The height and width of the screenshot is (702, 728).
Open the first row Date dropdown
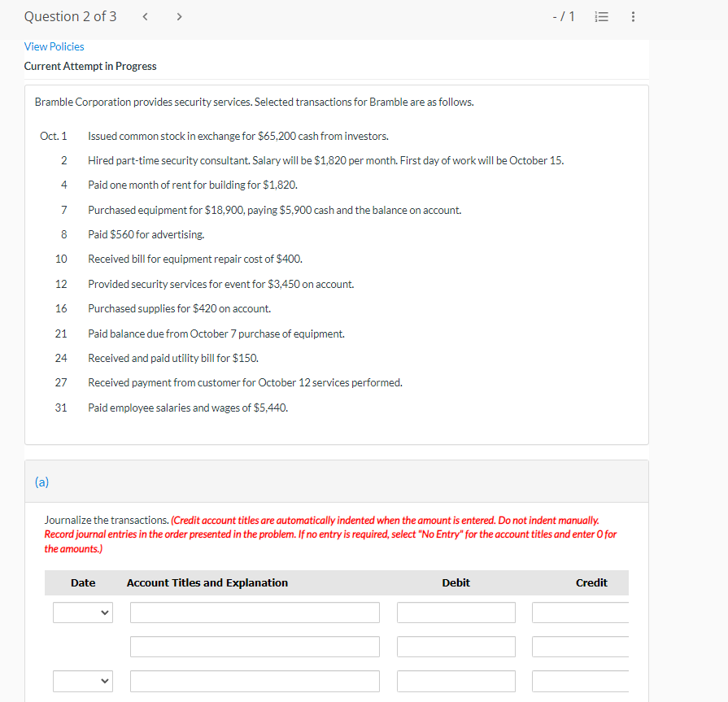tap(82, 612)
